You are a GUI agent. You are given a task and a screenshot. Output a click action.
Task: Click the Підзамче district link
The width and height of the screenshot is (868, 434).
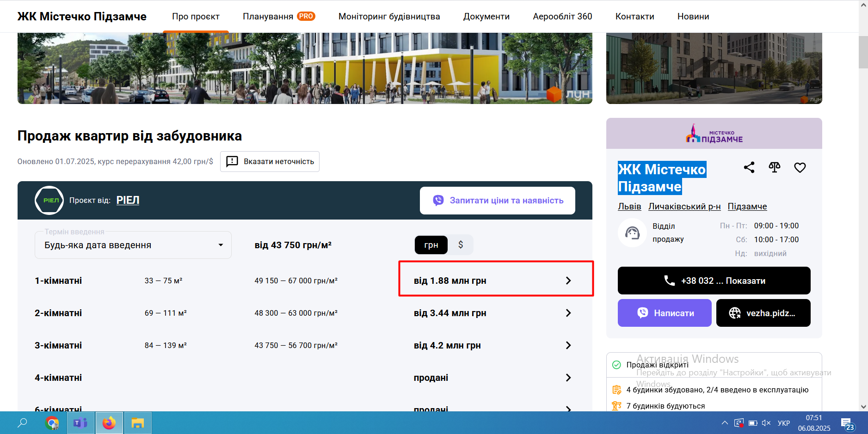747,207
